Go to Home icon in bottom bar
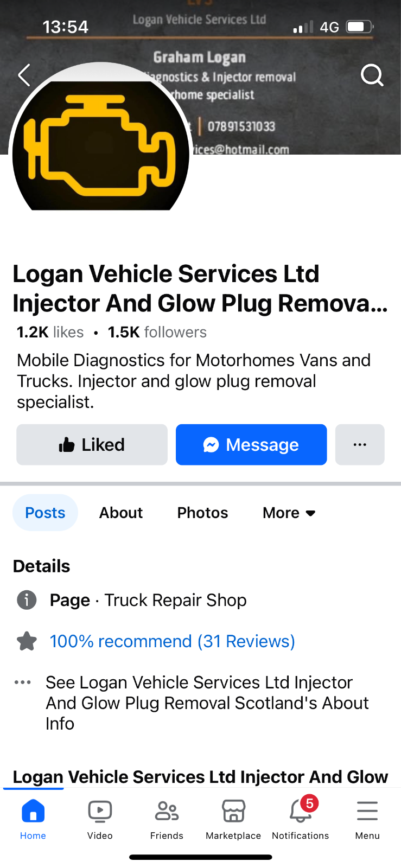Viewport: 401px width, 868px height. tap(33, 811)
